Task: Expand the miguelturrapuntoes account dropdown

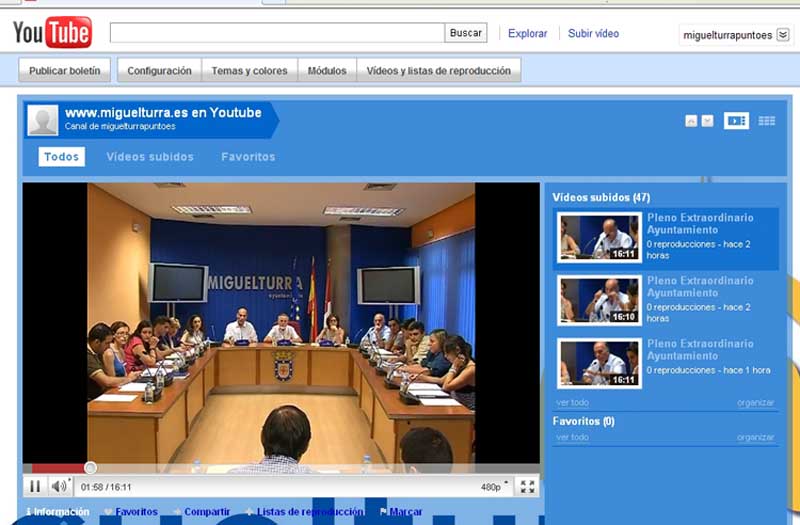Action: (783, 35)
